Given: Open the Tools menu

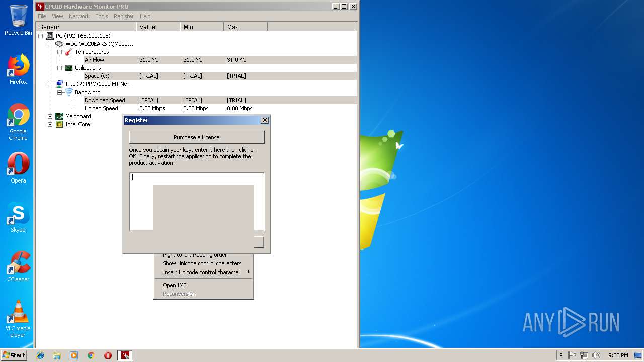Looking at the screenshot, I should click(x=102, y=16).
